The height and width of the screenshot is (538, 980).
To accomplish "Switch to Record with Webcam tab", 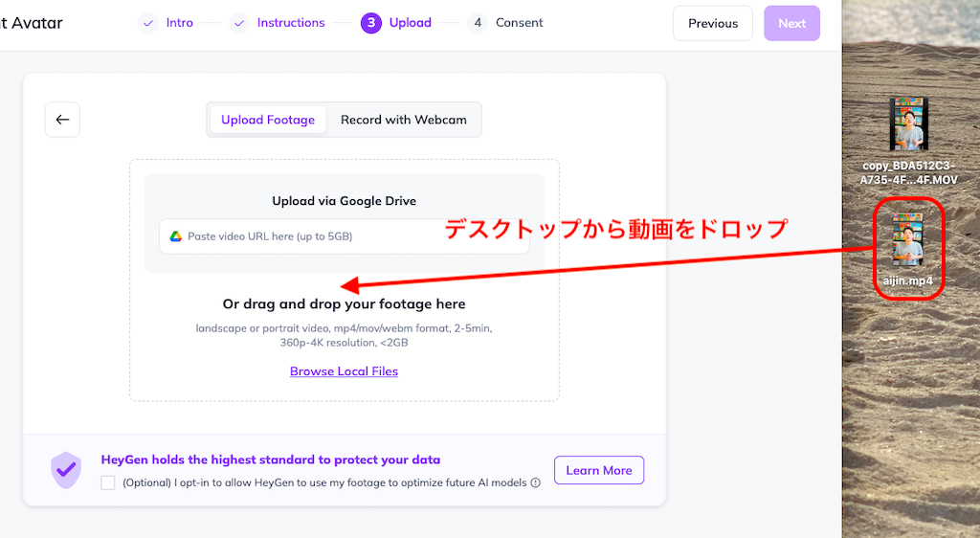I will [x=404, y=120].
